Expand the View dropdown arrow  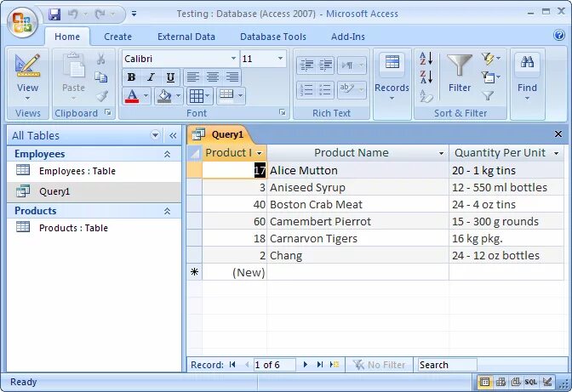click(x=28, y=98)
